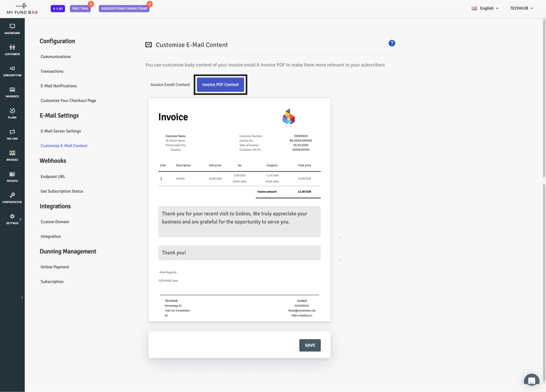Open the Integration link

click(51, 236)
